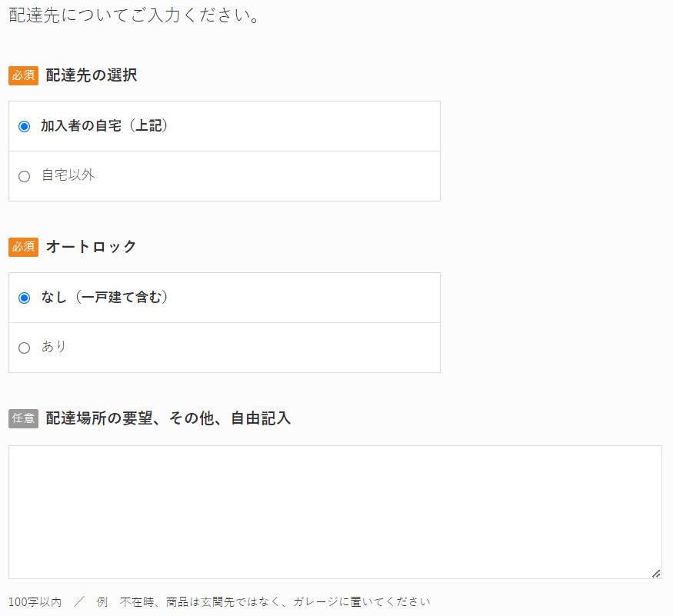673x616 pixels.
Task: Click the example text about ガレージ
Action: click(275, 602)
